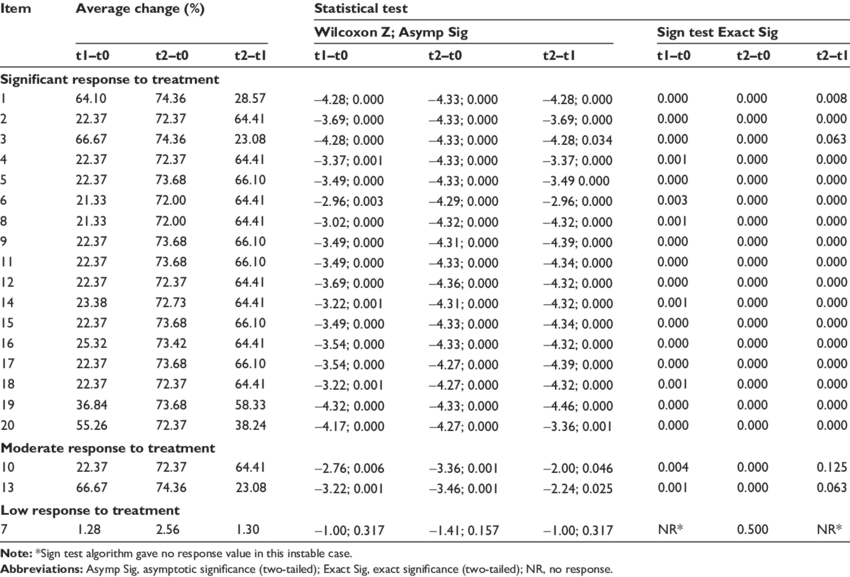
Task: Click the 36.01 value in row 19
Action: pos(90,405)
